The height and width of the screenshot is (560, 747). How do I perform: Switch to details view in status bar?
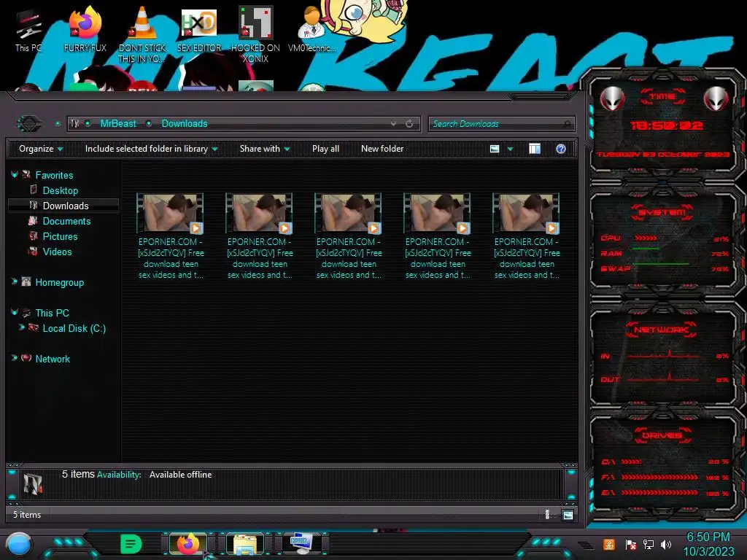point(547,514)
